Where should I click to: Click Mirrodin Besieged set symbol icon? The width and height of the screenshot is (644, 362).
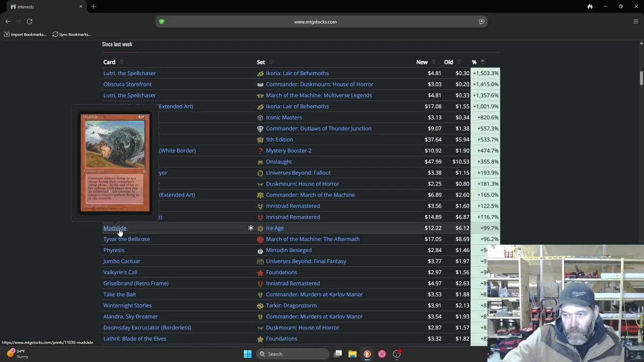260,250
